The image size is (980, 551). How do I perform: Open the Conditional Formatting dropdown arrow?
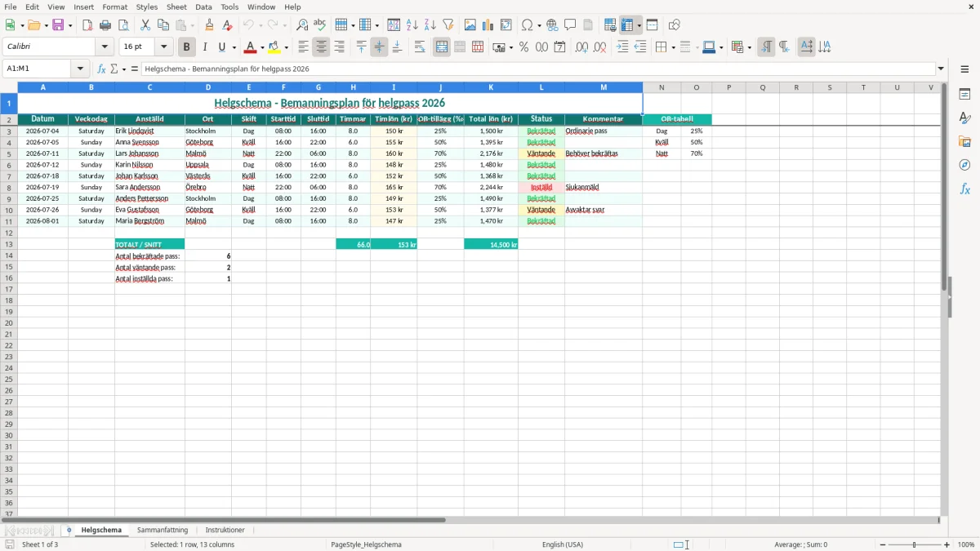tap(749, 47)
